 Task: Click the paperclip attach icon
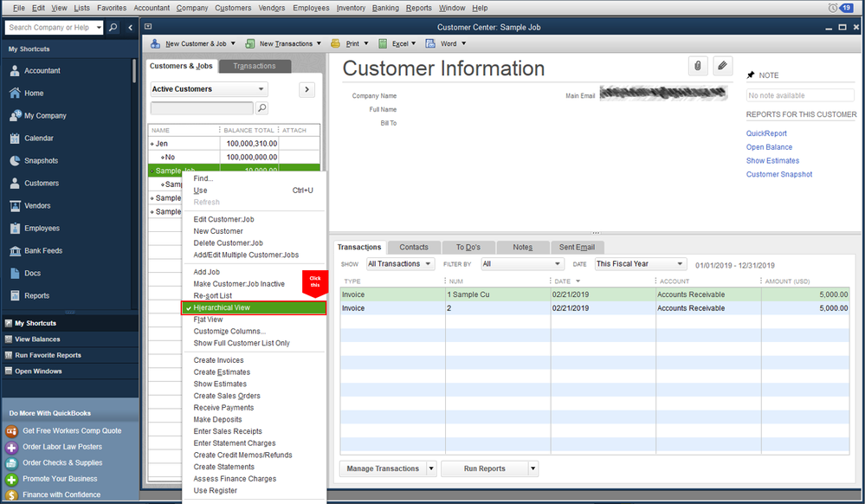698,67
